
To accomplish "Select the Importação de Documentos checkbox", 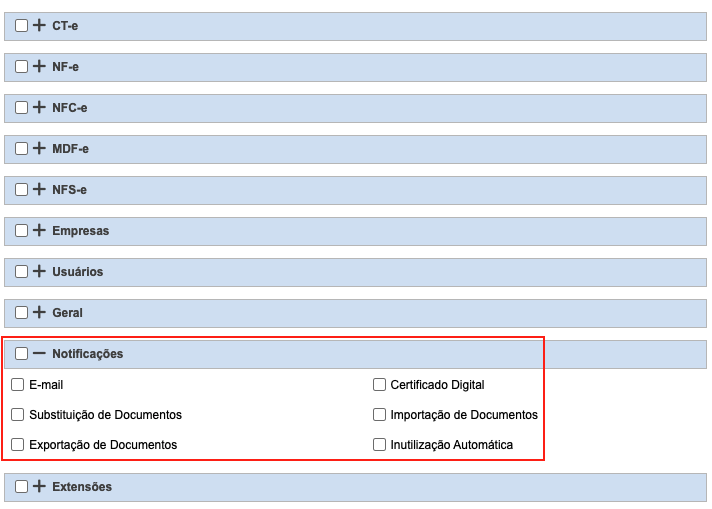I will tap(380, 415).
